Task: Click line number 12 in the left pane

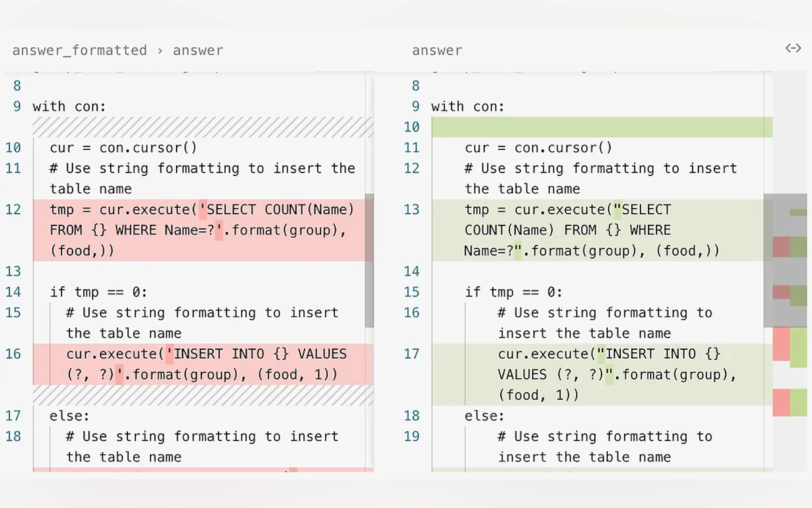Action: point(13,210)
